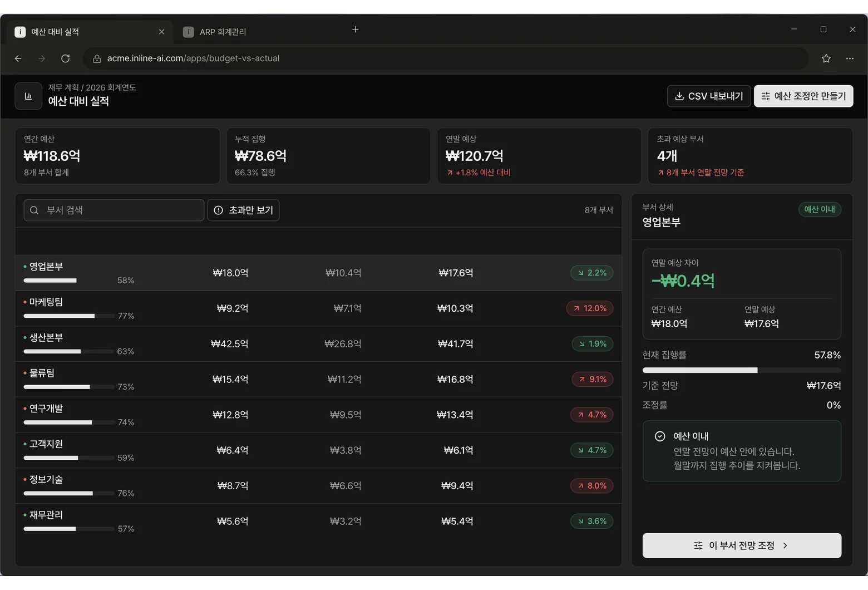Click the 예산 조정안 만들기 button

point(803,96)
